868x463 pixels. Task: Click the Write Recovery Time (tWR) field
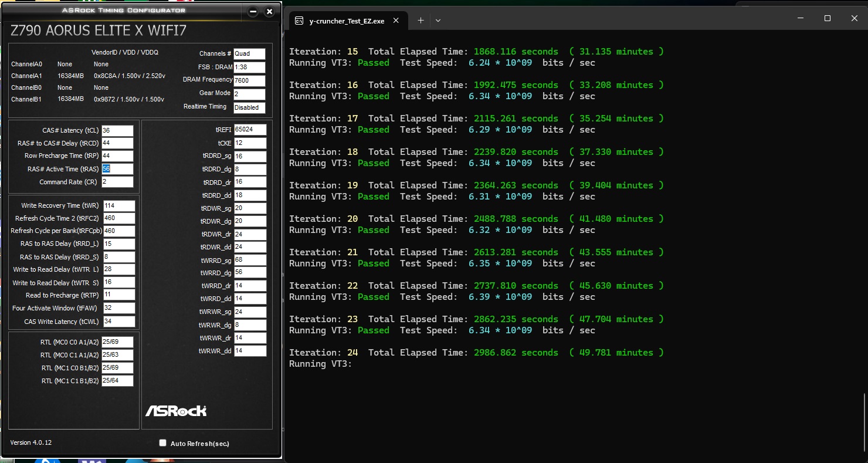tap(119, 205)
